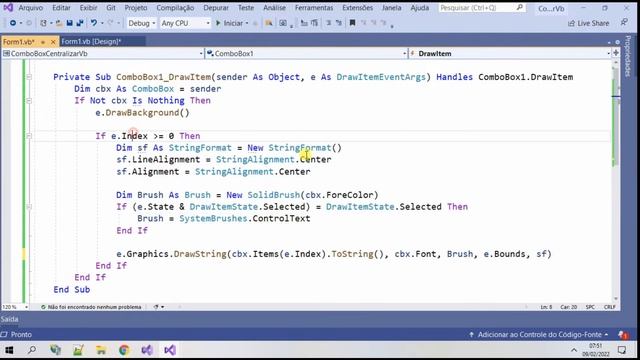
Task: Click the Undo arrow icon
Action: click(x=94, y=23)
